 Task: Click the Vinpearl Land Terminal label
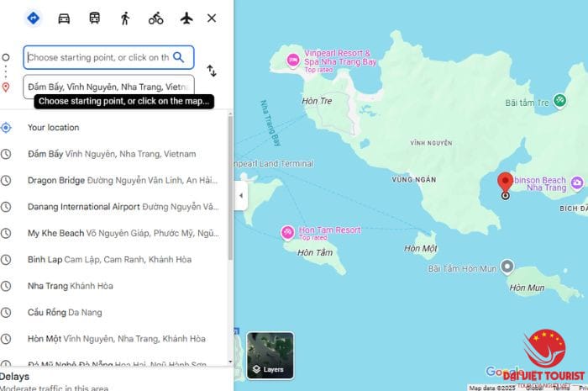pos(274,164)
